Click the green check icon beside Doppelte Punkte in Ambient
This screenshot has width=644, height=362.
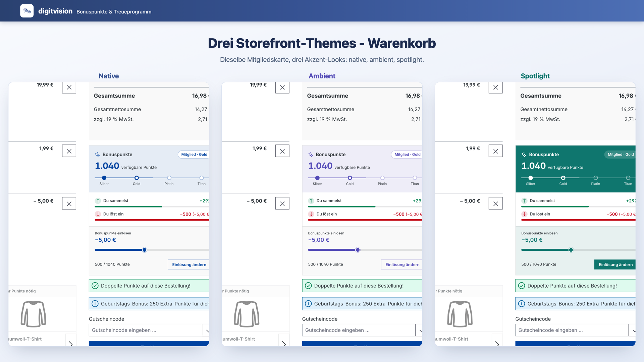point(308,286)
